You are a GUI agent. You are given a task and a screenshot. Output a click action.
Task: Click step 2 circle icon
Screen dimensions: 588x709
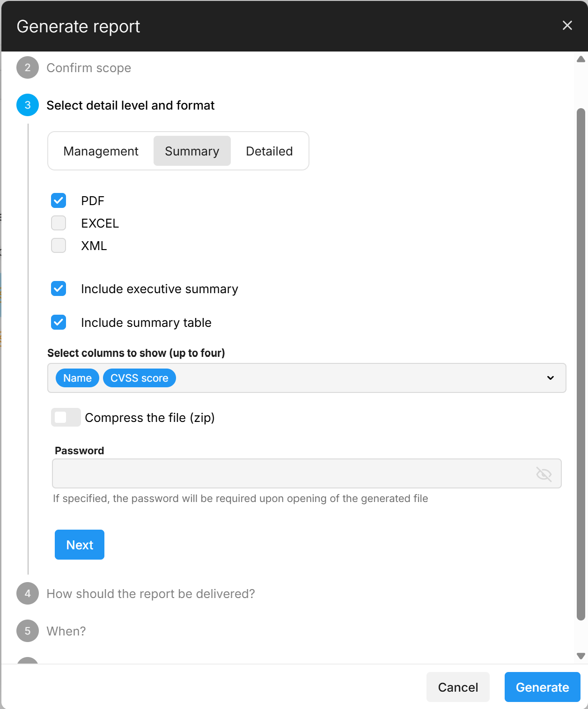coord(28,68)
